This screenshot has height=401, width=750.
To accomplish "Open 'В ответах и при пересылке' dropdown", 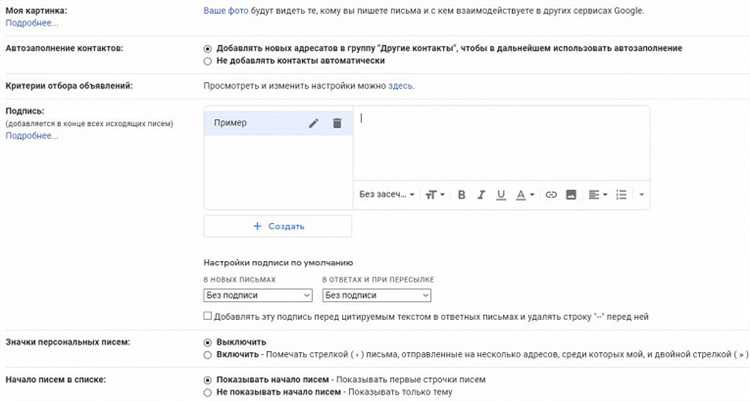I will 376,295.
